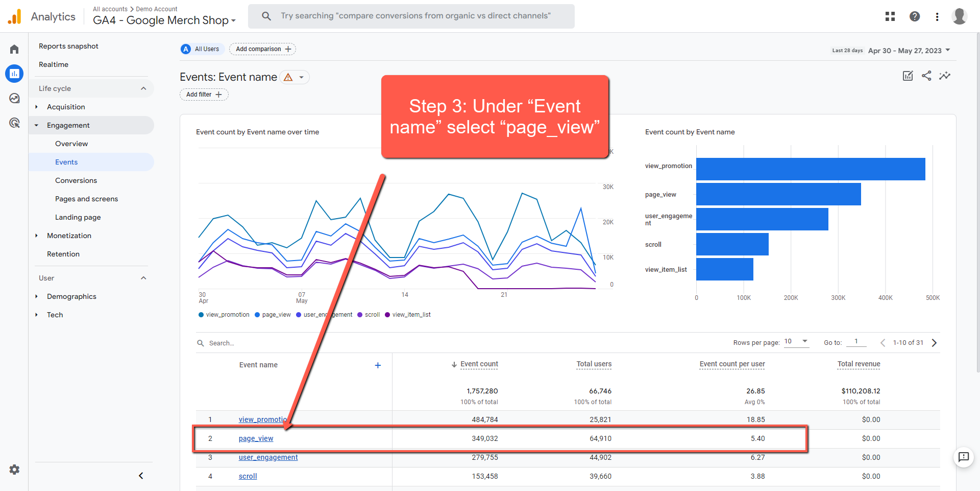Open Reports snapshot

(x=68, y=46)
